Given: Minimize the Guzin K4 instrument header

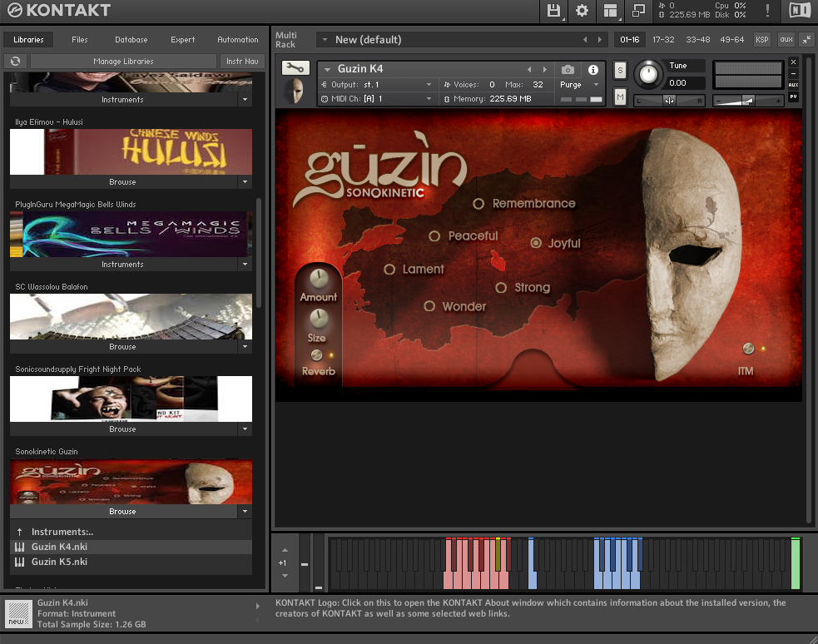Looking at the screenshot, I should click(794, 73).
